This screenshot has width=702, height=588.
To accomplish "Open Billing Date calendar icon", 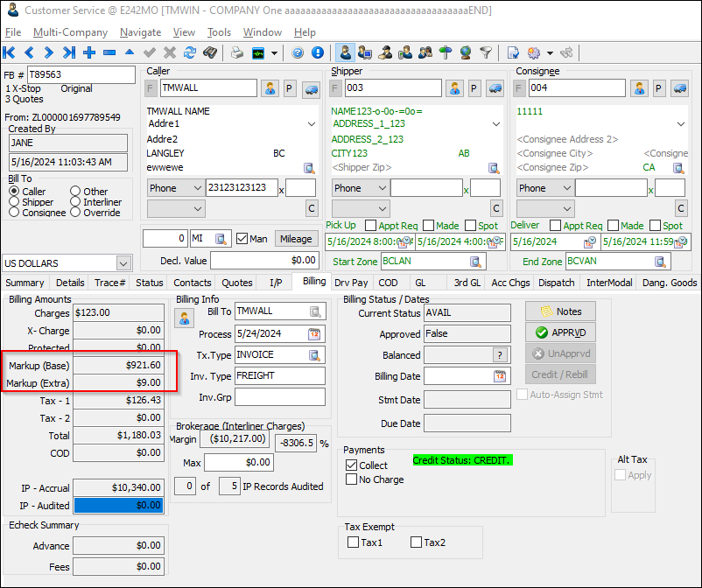I will tap(500, 376).
